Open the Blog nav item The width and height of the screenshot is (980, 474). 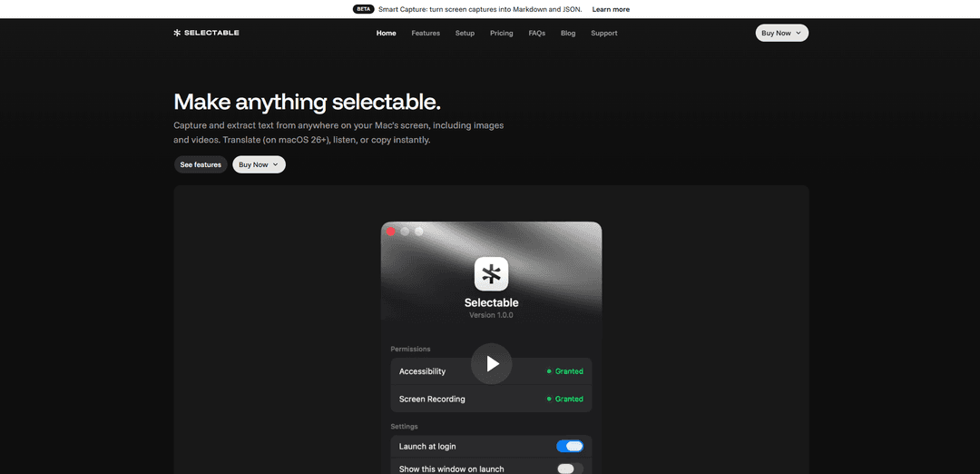tap(568, 33)
